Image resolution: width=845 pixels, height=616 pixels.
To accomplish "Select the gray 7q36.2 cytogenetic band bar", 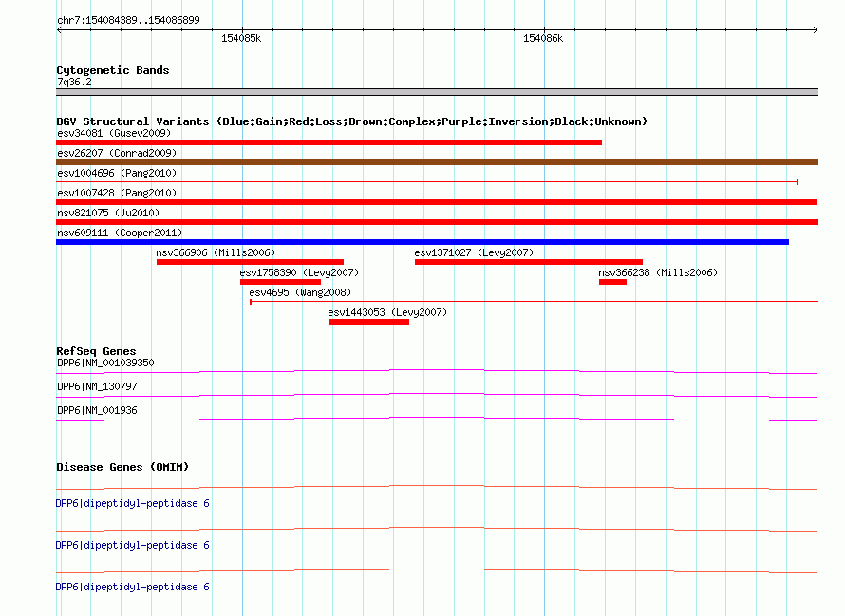I will 437,92.
